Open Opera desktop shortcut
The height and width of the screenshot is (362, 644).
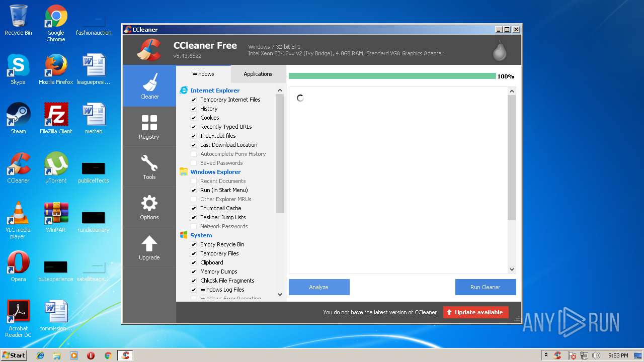click(18, 266)
